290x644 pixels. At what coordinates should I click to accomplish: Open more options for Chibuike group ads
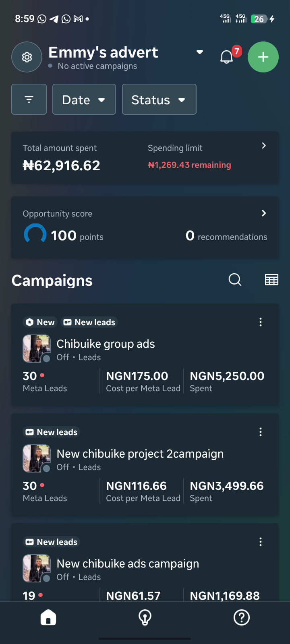[x=261, y=322]
